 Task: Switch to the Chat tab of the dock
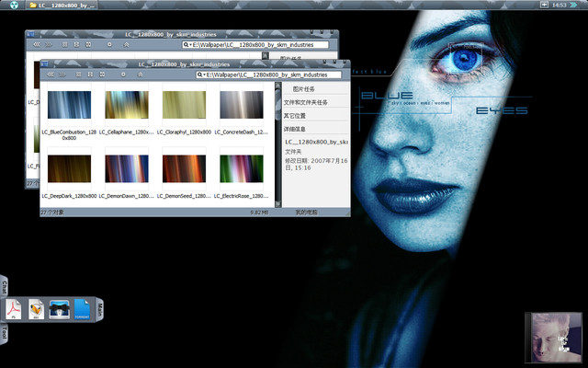[4, 287]
